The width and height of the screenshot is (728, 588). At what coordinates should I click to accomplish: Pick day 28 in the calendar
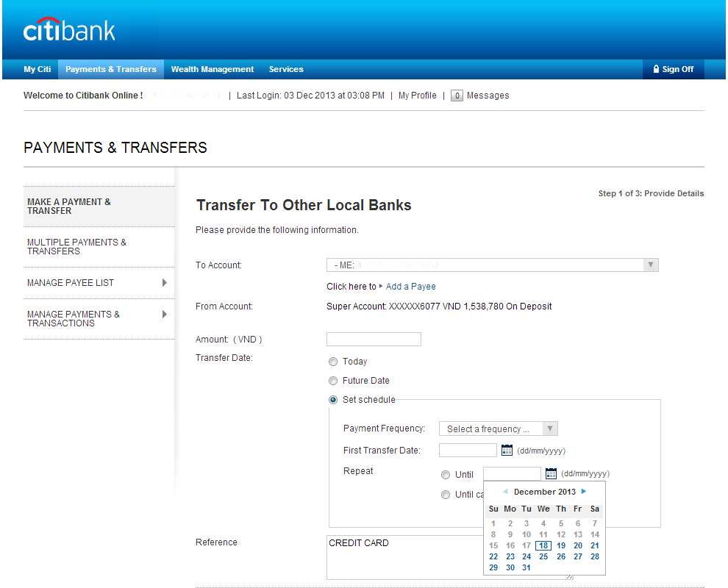(x=595, y=556)
